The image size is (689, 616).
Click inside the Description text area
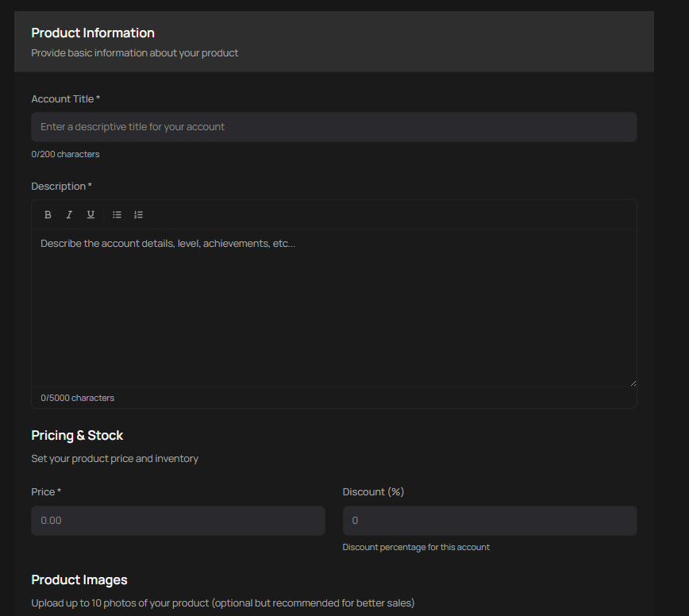[x=333, y=310]
